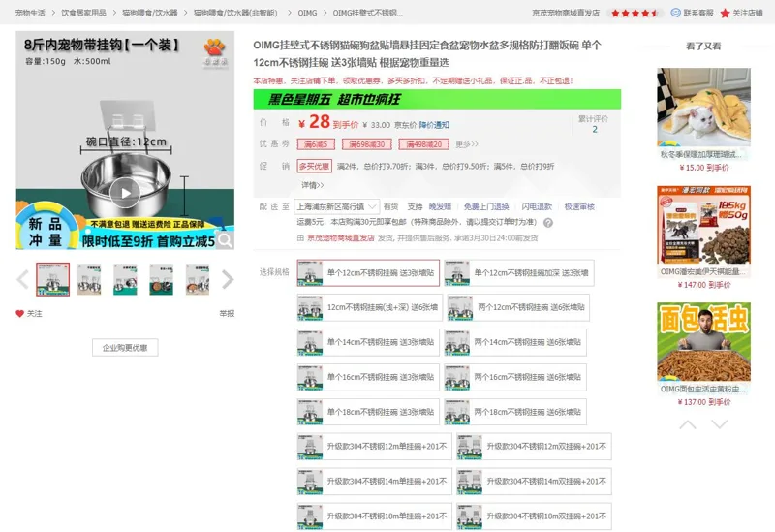Claim the 满698减30 coupon
Image resolution: width=775 pixels, height=532 pixels.
tap(367, 144)
